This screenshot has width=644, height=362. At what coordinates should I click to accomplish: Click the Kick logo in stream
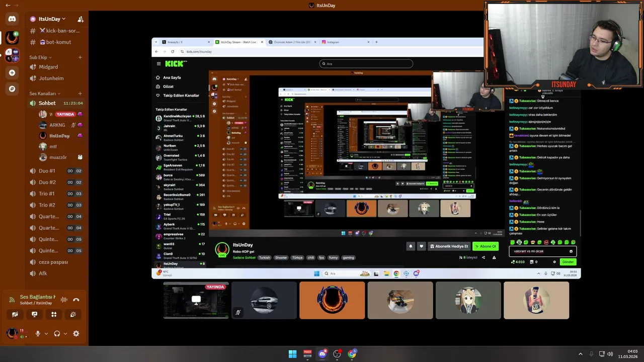176,64
